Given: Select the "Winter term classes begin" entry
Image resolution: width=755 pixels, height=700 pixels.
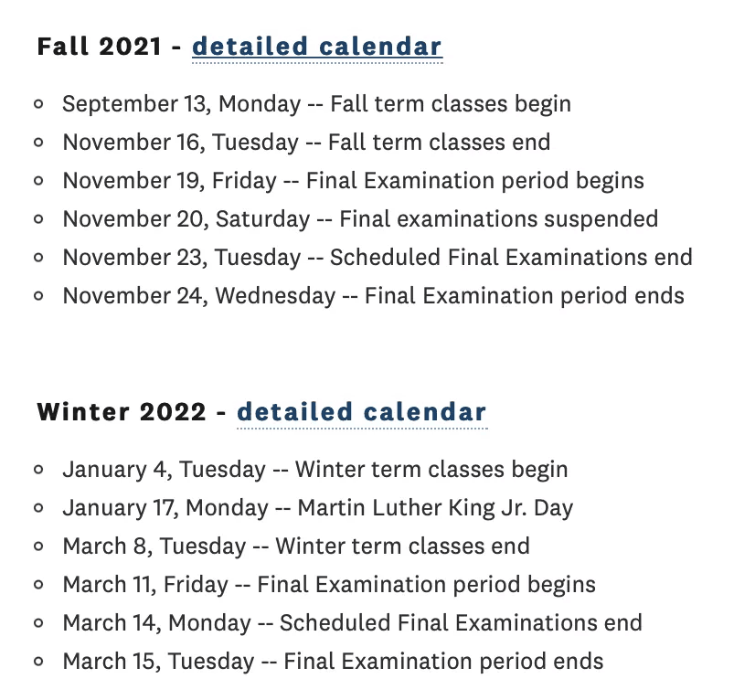Looking at the screenshot, I should (314, 470).
